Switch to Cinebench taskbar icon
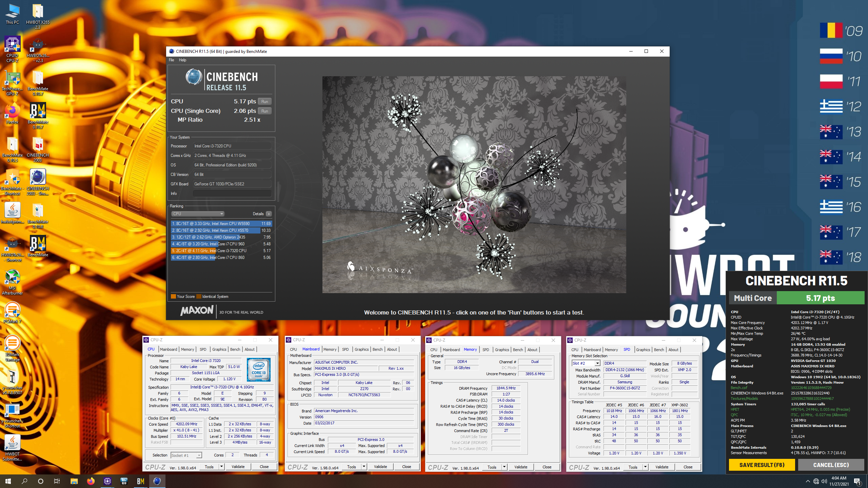Viewport: 868px width, 488px height. pyautogui.click(x=157, y=481)
